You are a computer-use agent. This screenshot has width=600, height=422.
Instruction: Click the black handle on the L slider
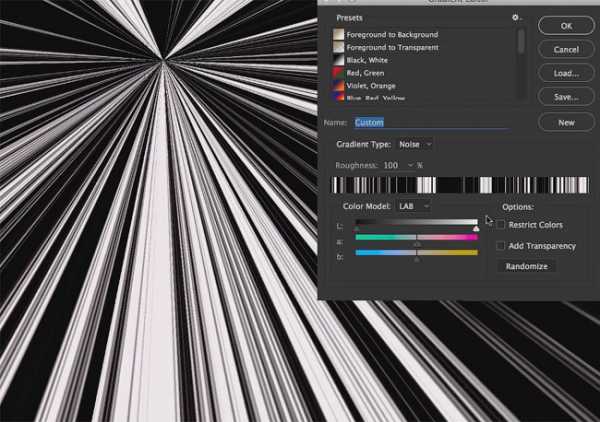pos(357,229)
